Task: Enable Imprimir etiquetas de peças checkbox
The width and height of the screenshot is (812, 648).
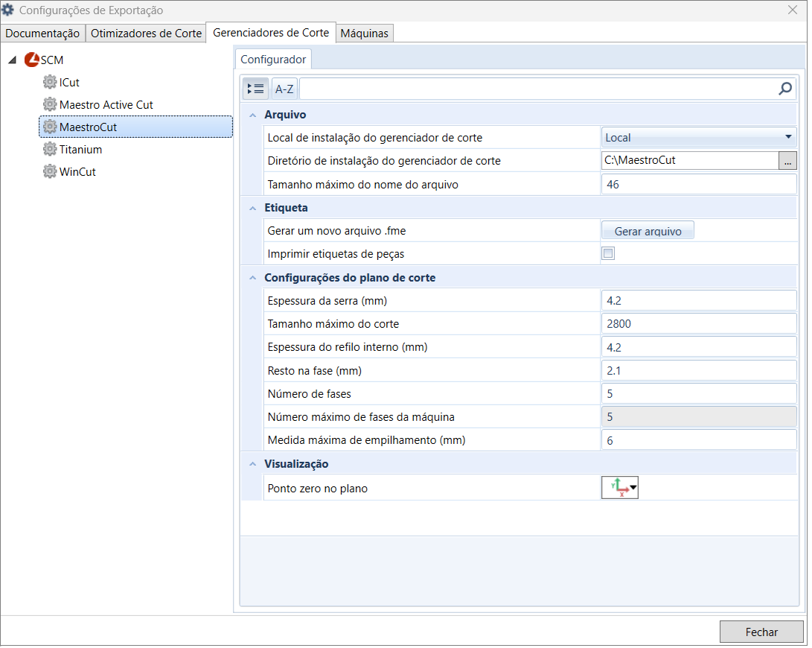Action: (x=608, y=253)
